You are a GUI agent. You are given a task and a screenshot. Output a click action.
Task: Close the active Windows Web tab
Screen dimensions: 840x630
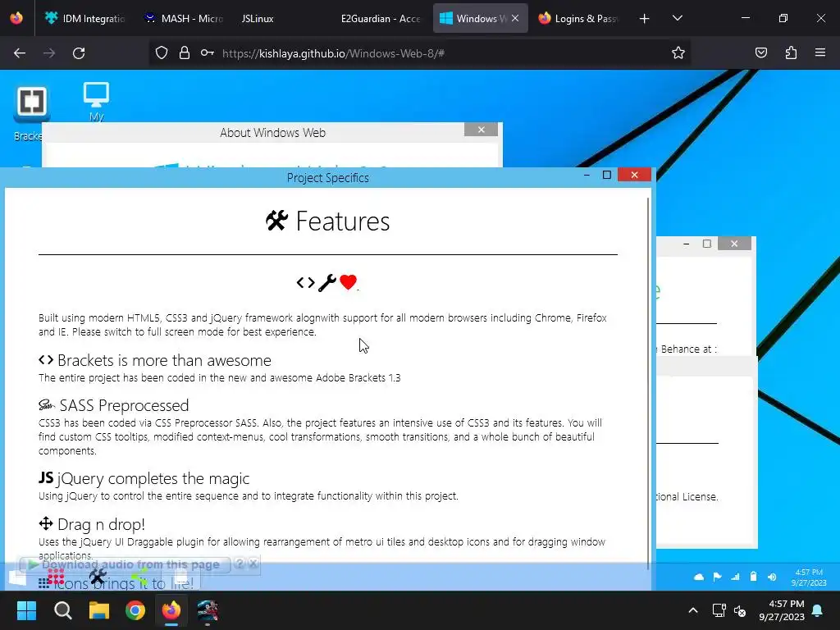click(515, 18)
